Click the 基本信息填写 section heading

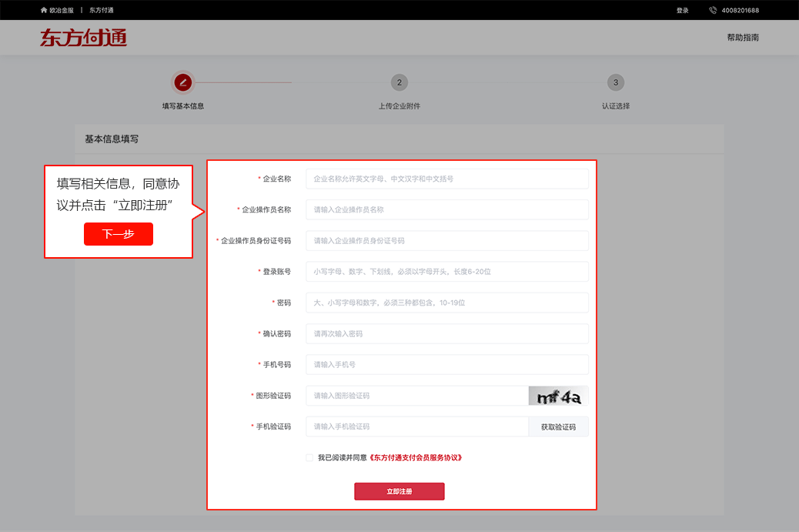[112, 139]
